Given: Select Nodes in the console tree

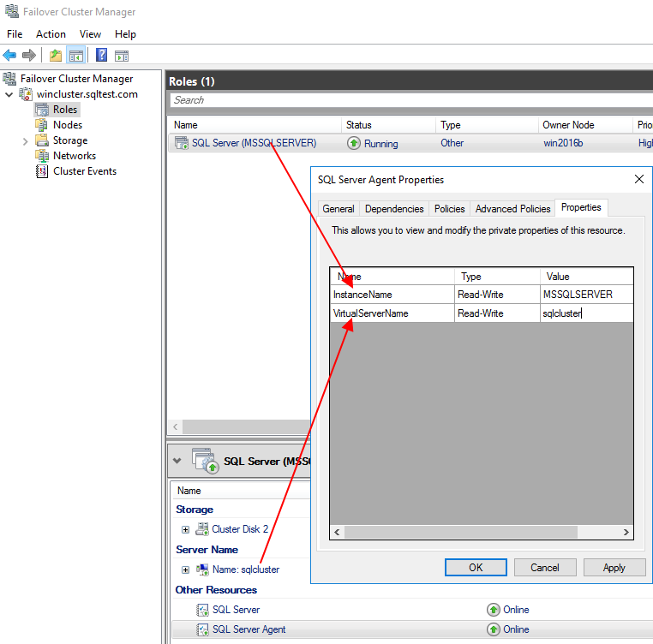Looking at the screenshot, I should tap(68, 125).
